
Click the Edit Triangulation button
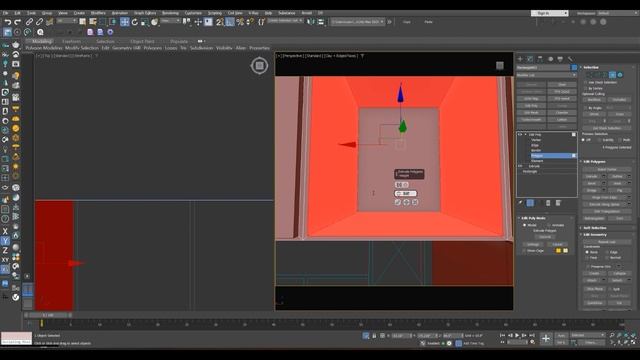pyautogui.click(x=607, y=211)
